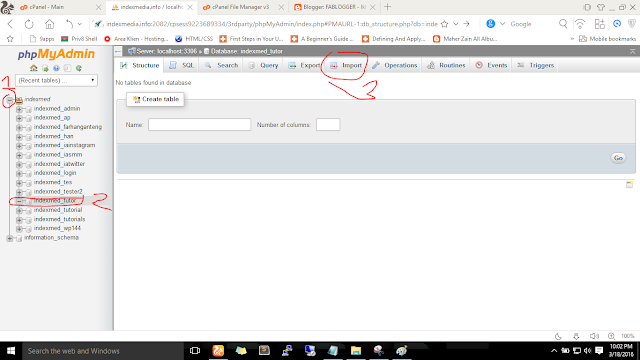Expand indexmed_farhanganteng database node

[19, 127]
